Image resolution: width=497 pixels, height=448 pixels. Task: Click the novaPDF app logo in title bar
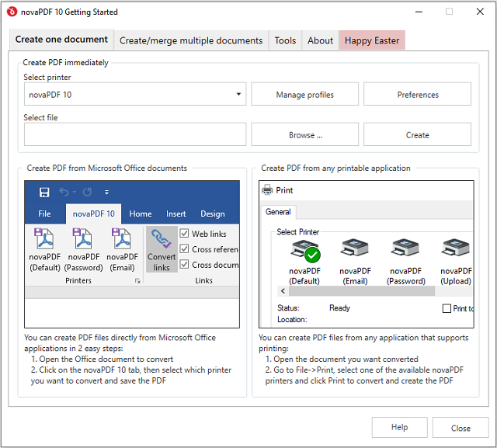click(x=12, y=12)
